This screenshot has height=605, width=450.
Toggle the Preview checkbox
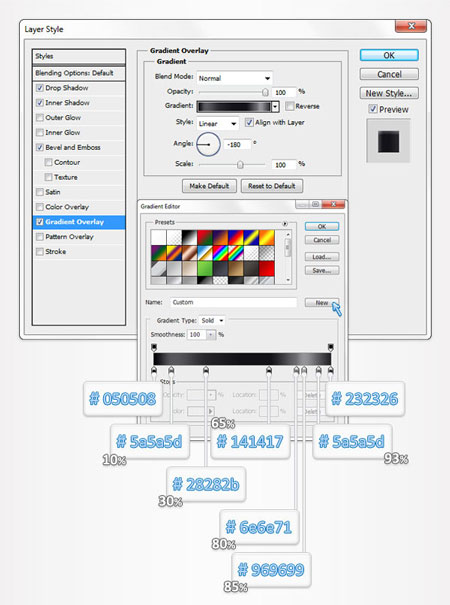click(x=373, y=109)
